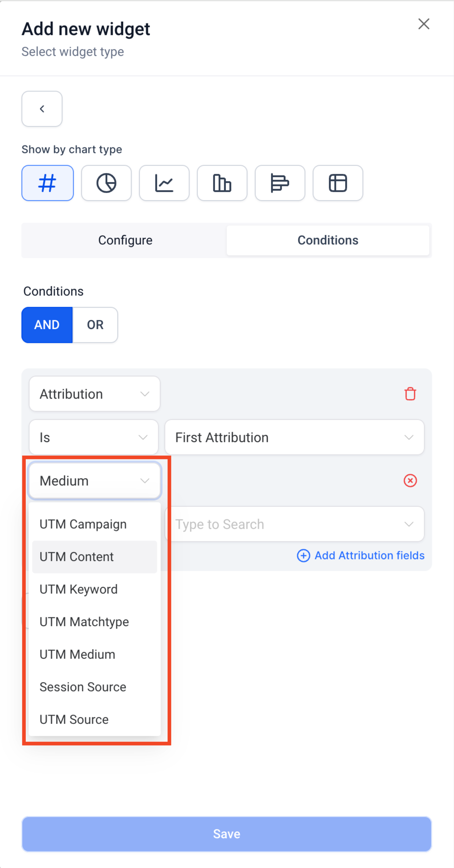
Task: Go back using the left chevron button
Action: [42, 109]
